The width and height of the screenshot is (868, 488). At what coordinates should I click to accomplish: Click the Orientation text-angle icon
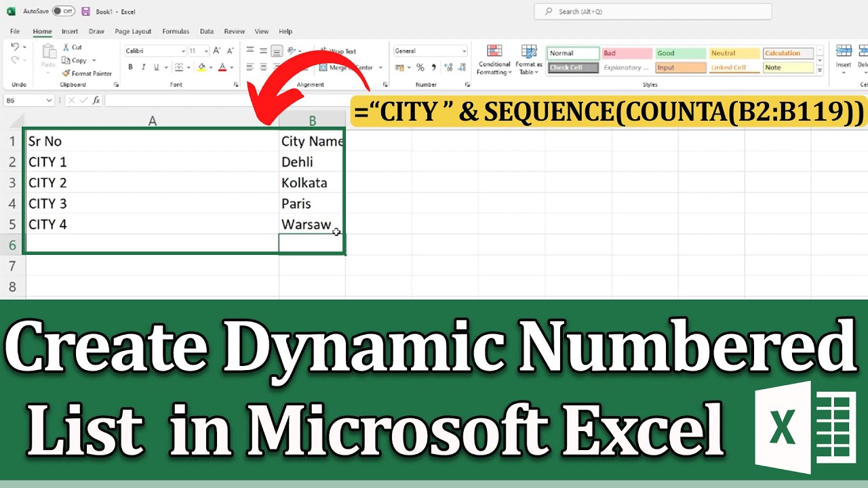(292, 51)
